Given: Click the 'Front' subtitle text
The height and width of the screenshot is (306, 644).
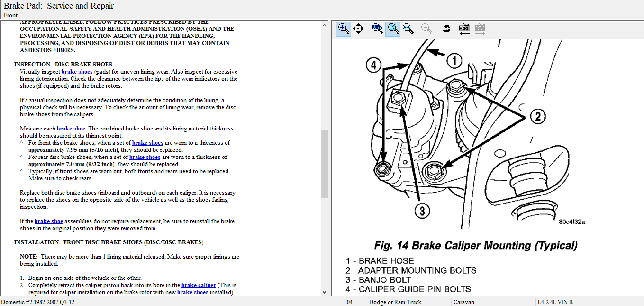Looking at the screenshot, I should pyautogui.click(x=10, y=15).
